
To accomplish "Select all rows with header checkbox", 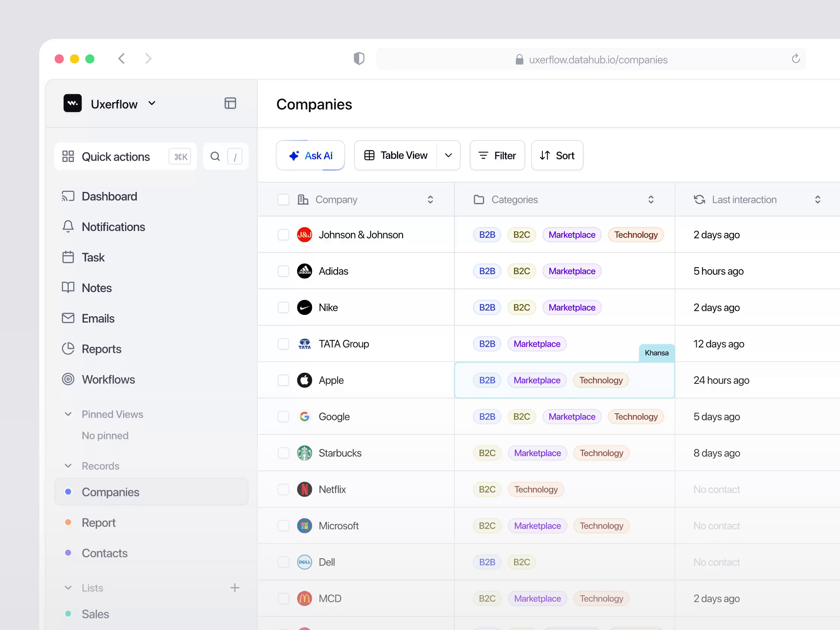I will click(283, 200).
